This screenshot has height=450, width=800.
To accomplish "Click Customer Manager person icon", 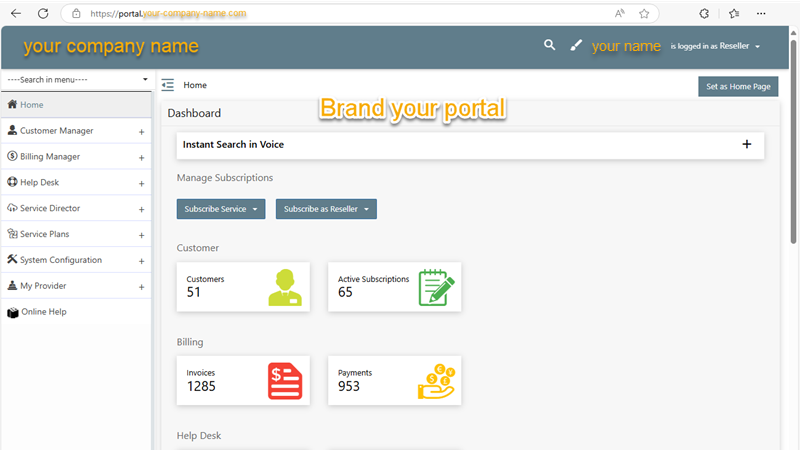I will pos(12,130).
